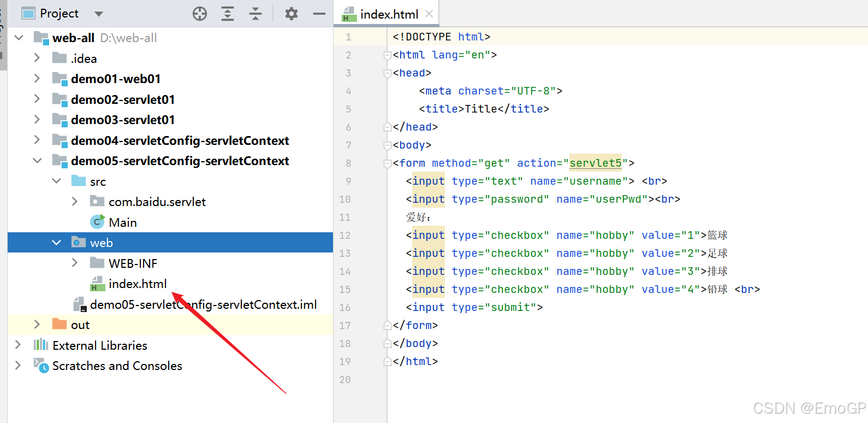Expand the demo02-servlet01 module
The height and width of the screenshot is (423, 868).
(37, 99)
